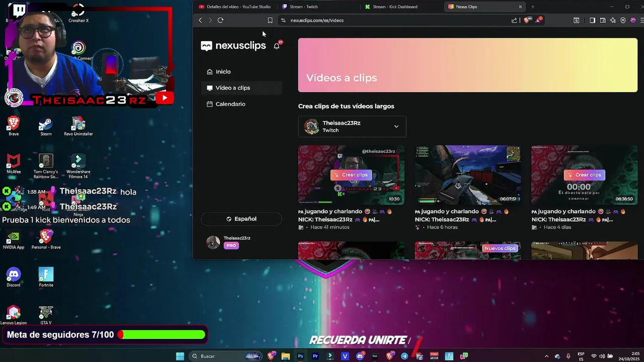Switch to the Kick Dashboard tab

(401, 7)
